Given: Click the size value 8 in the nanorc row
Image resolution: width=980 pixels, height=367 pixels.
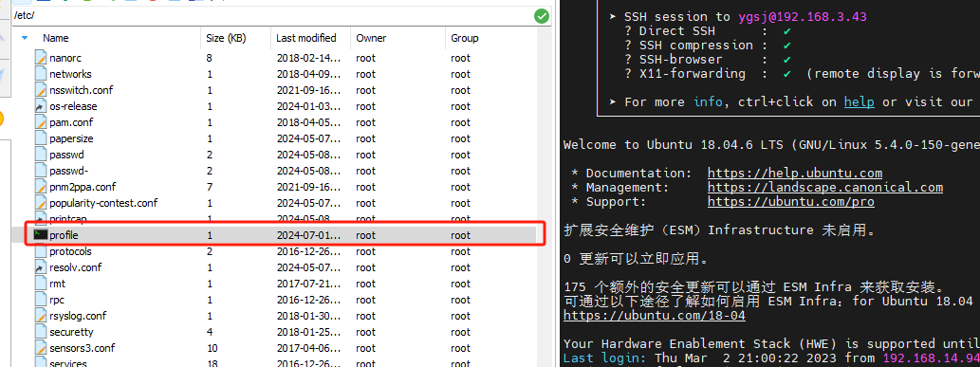Looking at the screenshot, I should click(x=210, y=58).
